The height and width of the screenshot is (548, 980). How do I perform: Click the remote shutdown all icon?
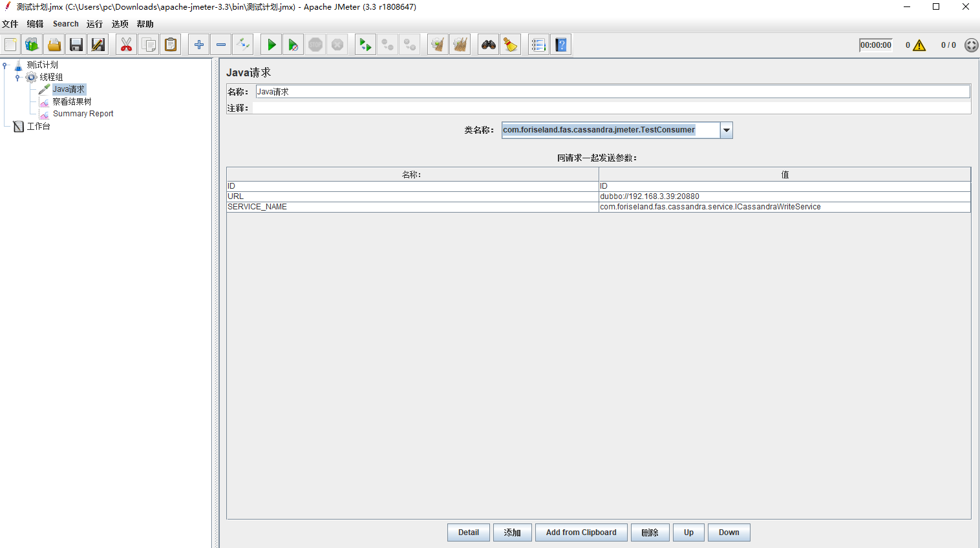click(x=410, y=45)
